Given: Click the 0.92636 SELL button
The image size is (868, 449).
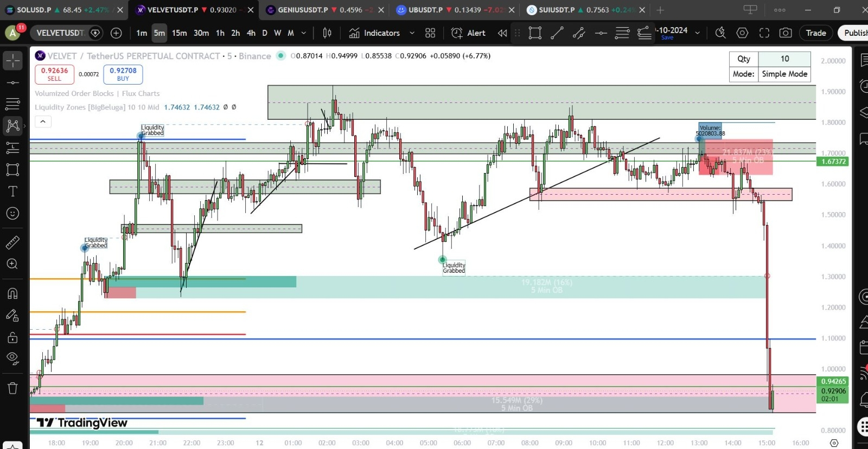Looking at the screenshot, I should tap(54, 74).
